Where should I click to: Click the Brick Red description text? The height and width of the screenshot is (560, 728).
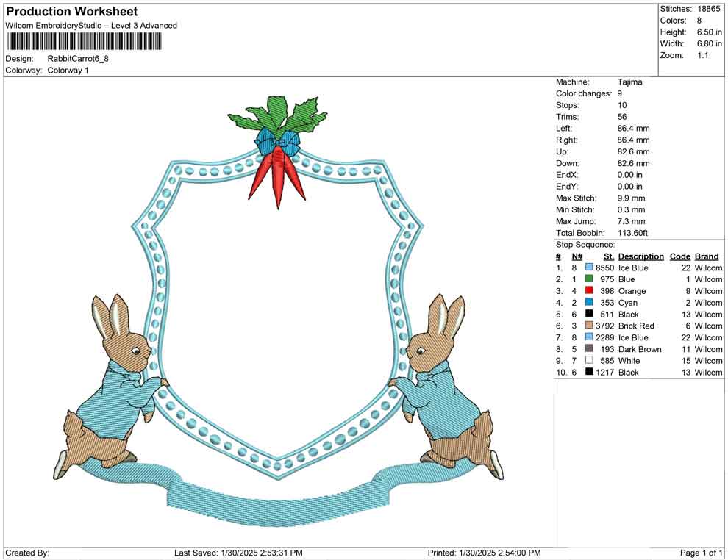(x=636, y=326)
